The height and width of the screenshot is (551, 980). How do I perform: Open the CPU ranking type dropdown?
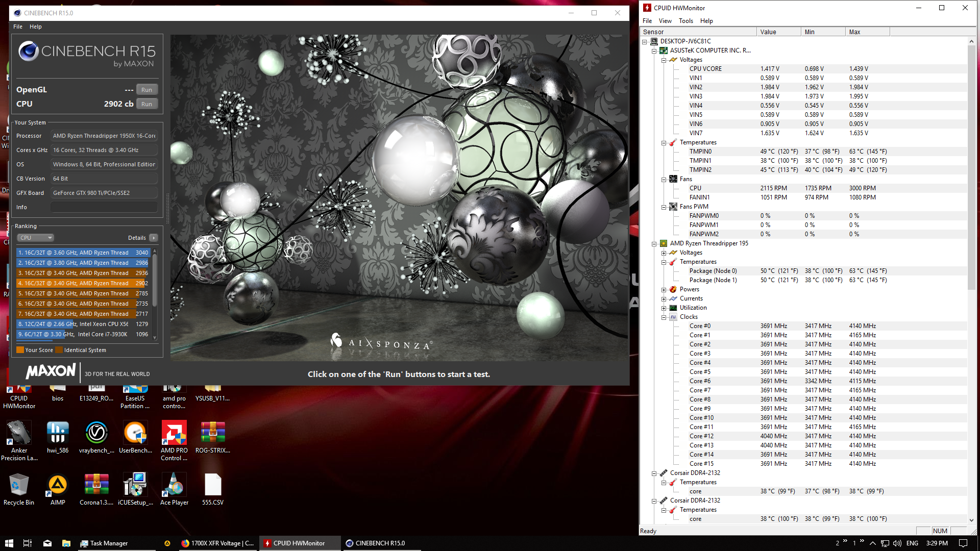36,238
